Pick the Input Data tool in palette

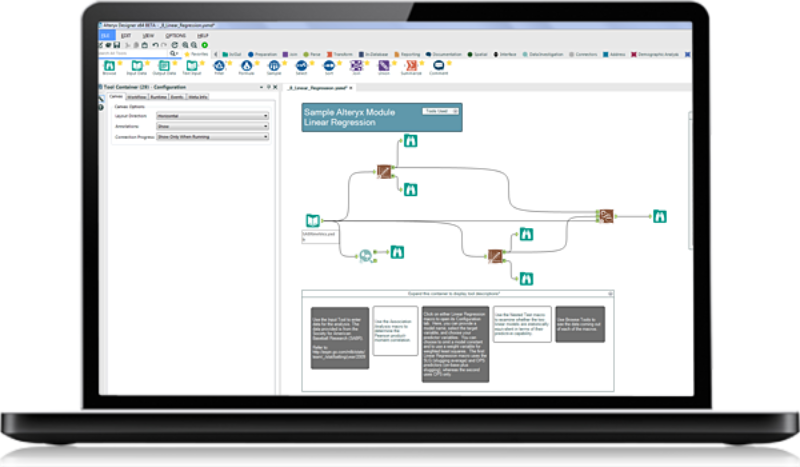click(137, 67)
